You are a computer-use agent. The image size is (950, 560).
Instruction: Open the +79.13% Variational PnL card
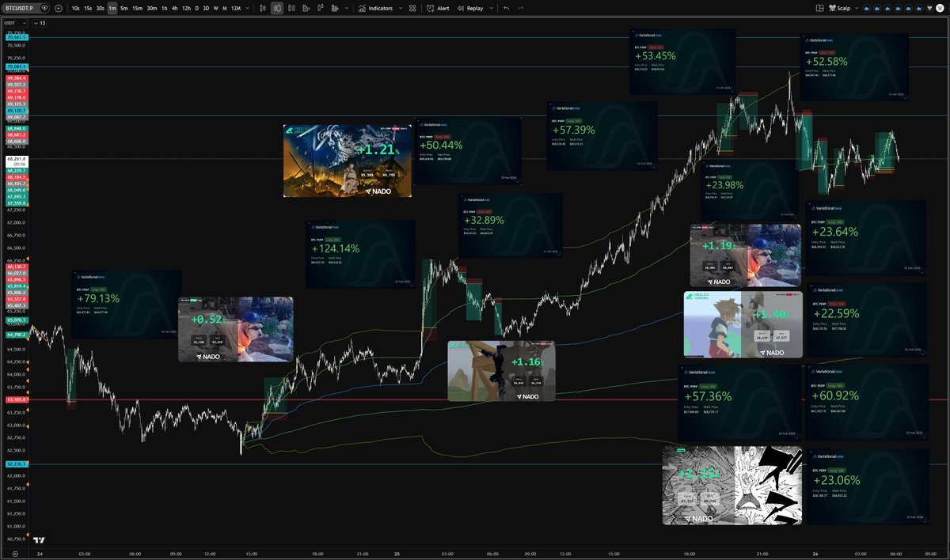[x=126, y=305]
